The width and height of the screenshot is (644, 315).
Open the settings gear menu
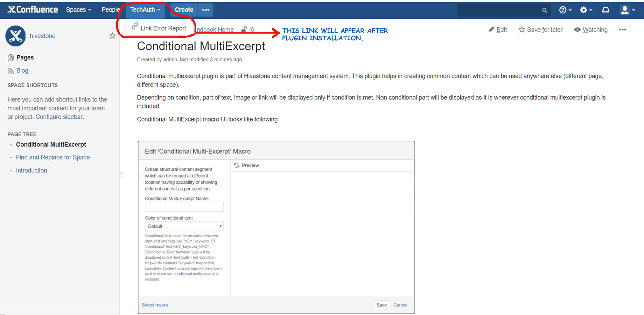tap(586, 10)
